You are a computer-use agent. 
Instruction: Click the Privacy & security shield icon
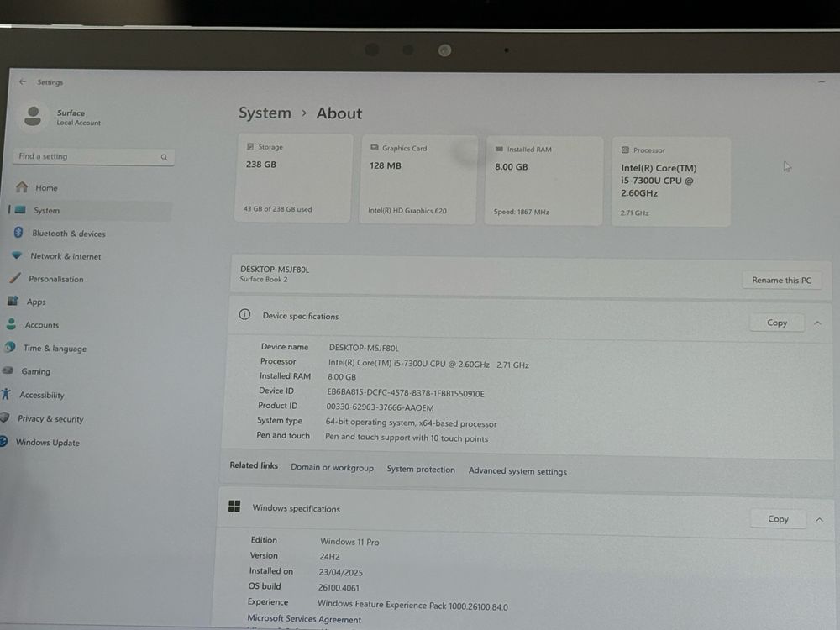5,417
